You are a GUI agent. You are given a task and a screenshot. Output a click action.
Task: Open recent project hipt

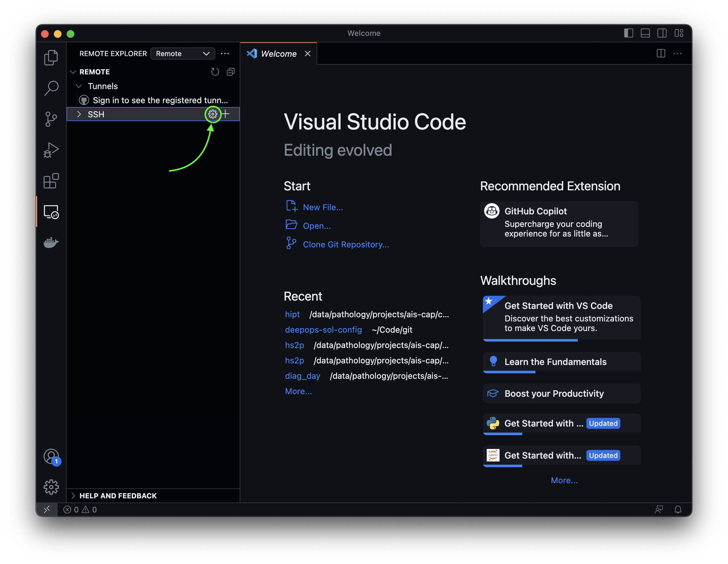[292, 314]
